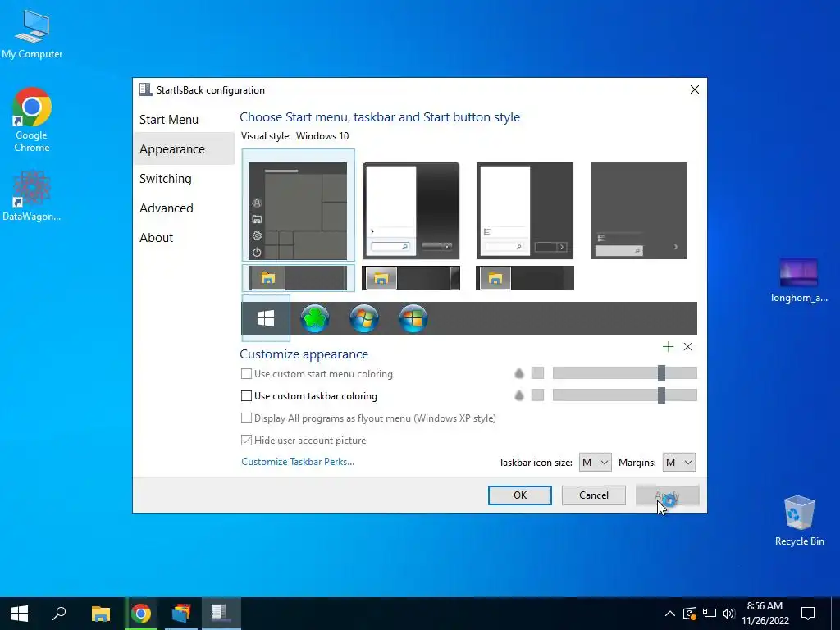Select the Windows 7 glossy start menu thumbnail
Screen dimensions: 840x630
411,211
